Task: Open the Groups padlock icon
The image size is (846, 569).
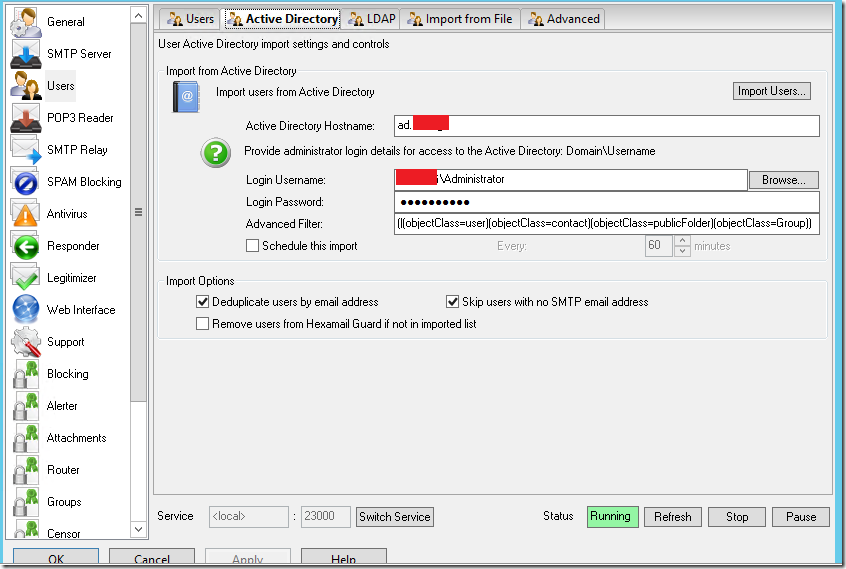Action: 25,502
